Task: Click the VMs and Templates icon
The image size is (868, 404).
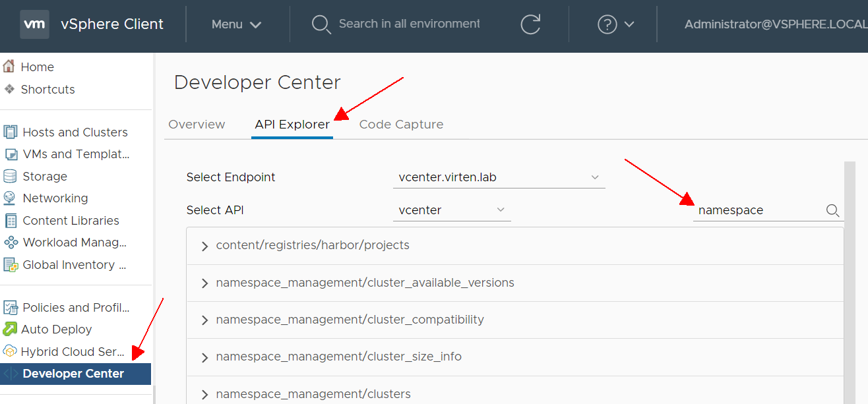Action: pyautogui.click(x=11, y=154)
